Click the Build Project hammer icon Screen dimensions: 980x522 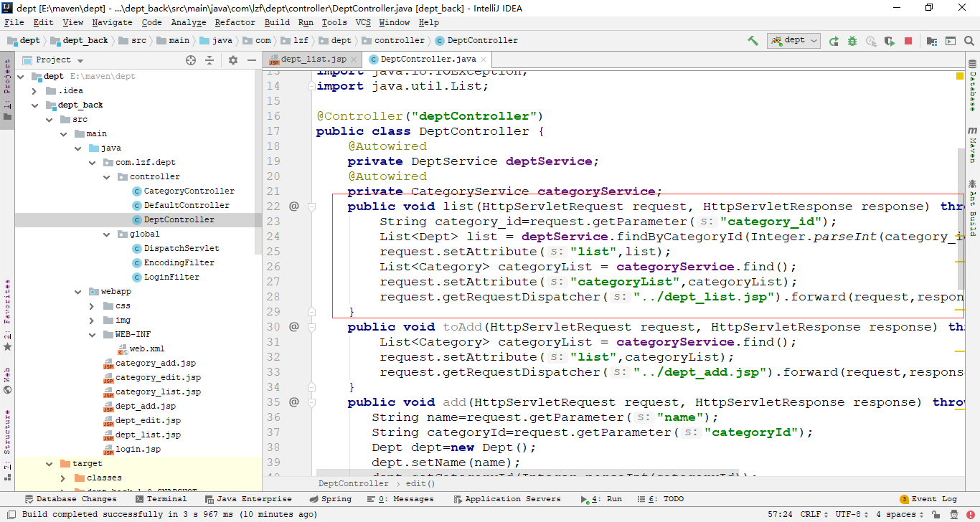753,41
